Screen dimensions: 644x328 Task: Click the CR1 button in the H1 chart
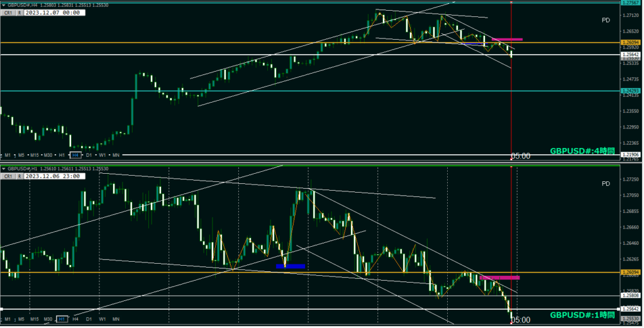tap(8, 176)
